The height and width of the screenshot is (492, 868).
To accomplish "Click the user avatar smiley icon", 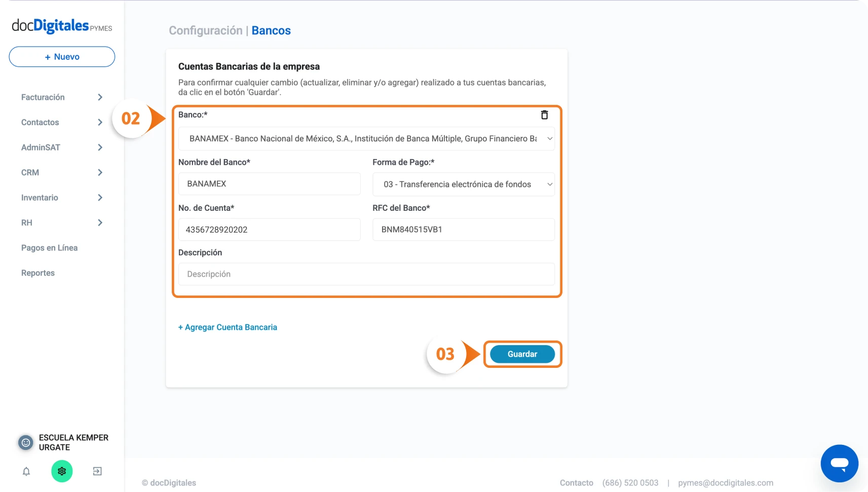I will pyautogui.click(x=26, y=442).
